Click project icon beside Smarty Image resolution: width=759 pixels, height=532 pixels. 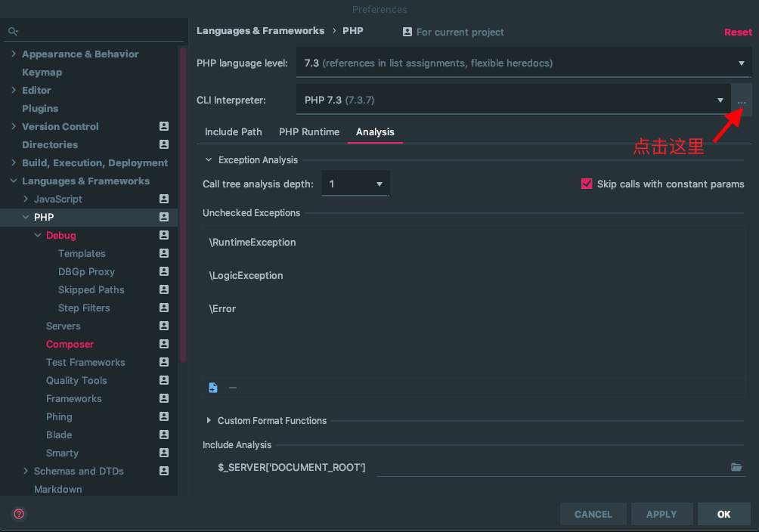[x=164, y=453]
